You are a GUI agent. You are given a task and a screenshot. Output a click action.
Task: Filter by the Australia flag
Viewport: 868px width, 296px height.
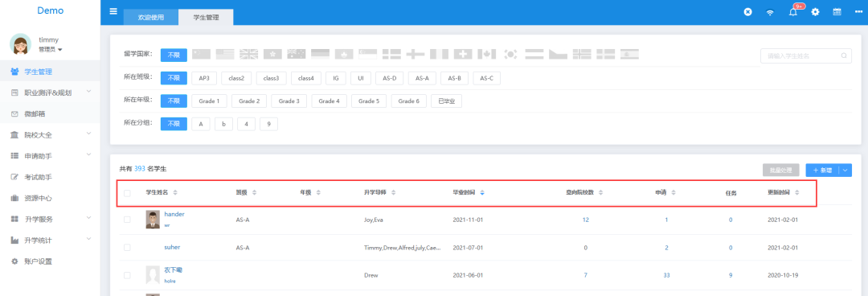coord(297,55)
